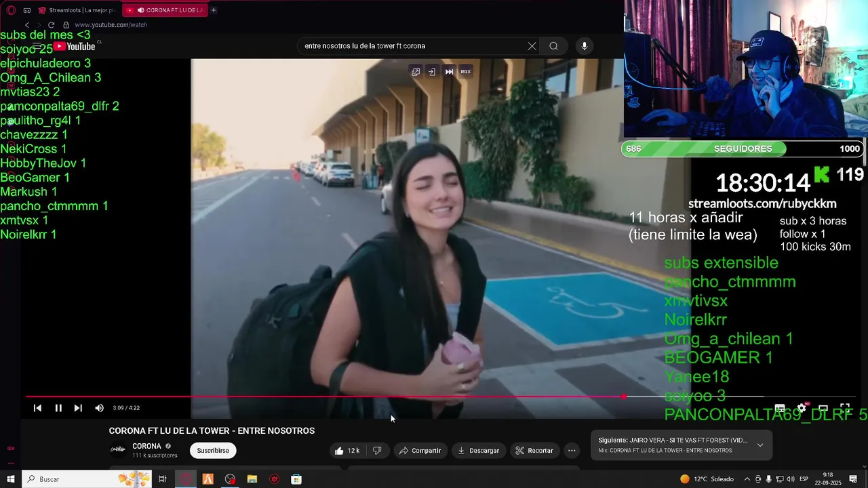Open the notification center icon
This screenshot has height=488, width=868.
tap(853, 479)
